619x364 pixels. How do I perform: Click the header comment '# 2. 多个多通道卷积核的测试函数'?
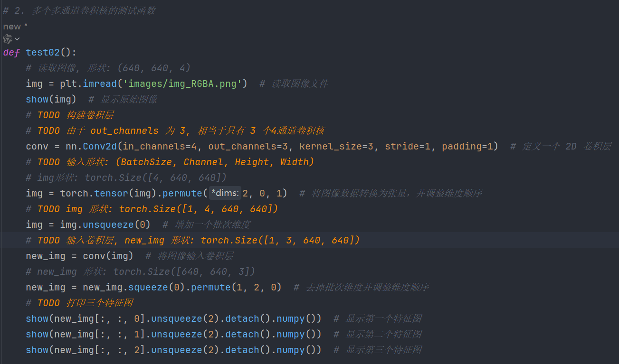click(x=79, y=10)
